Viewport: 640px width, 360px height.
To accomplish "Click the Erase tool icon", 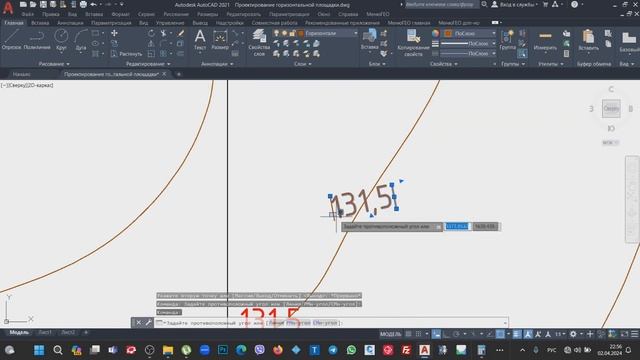I will (x=181, y=33).
